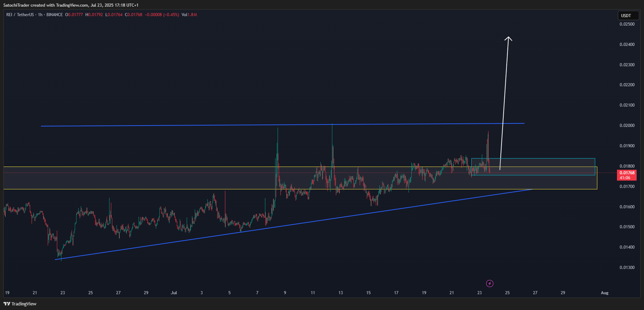Click the low value L0.01764
Image resolution: width=644 pixels, height=310 pixels.
pyautogui.click(x=114, y=15)
